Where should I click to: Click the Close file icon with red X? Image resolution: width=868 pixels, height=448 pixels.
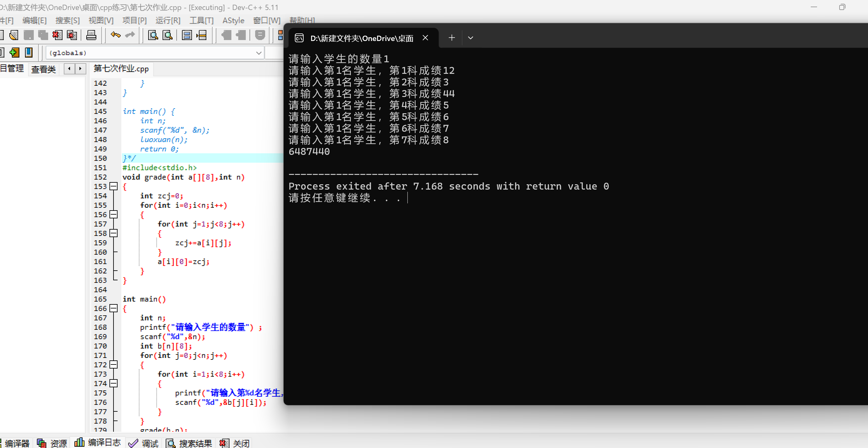[57, 35]
